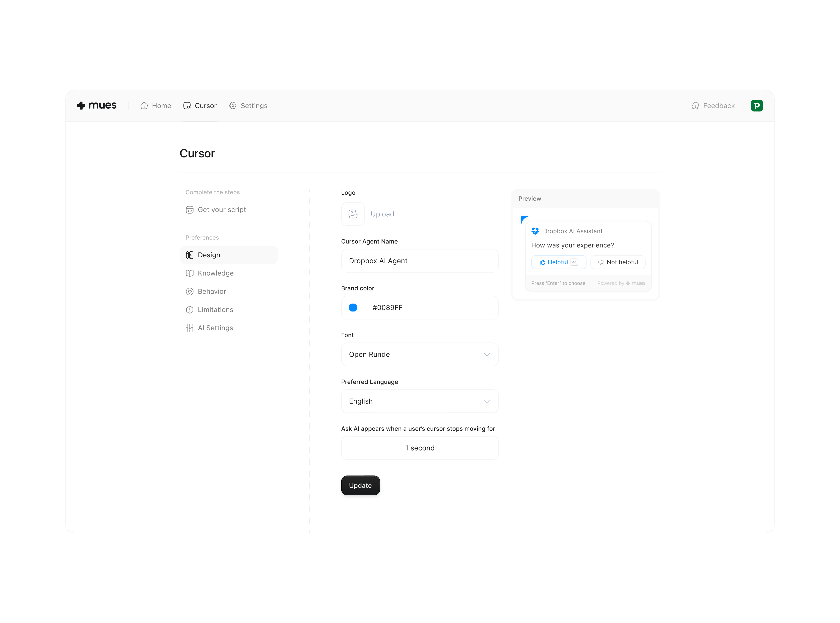840x623 pixels.
Task: Click the Cursor Agent Name field
Action: tap(420, 261)
